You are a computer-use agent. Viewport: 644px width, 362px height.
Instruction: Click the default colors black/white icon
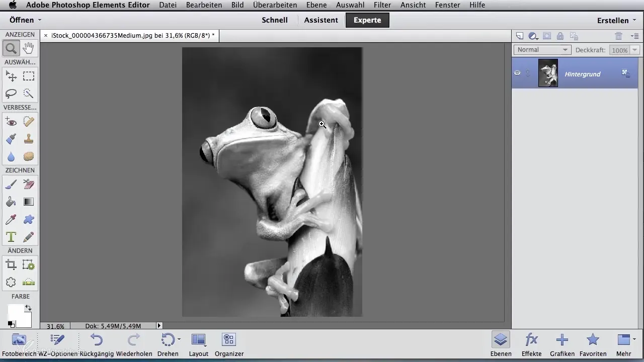click(x=11, y=324)
